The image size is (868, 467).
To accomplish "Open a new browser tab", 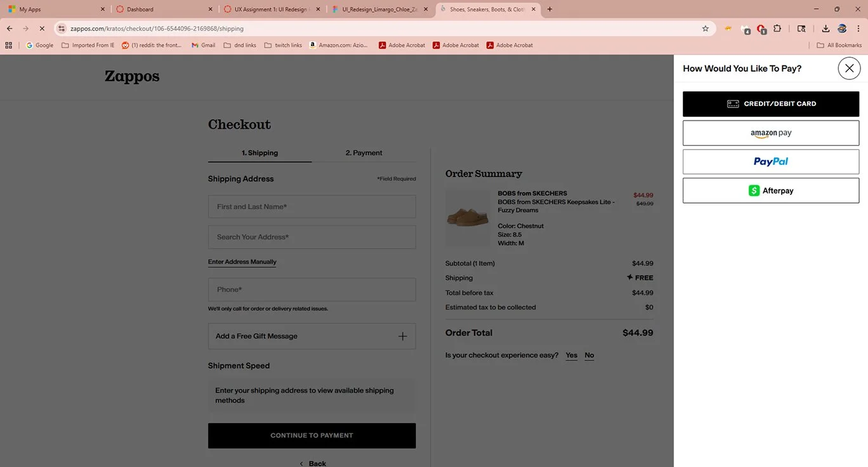I will pyautogui.click(x=549, y=10).
